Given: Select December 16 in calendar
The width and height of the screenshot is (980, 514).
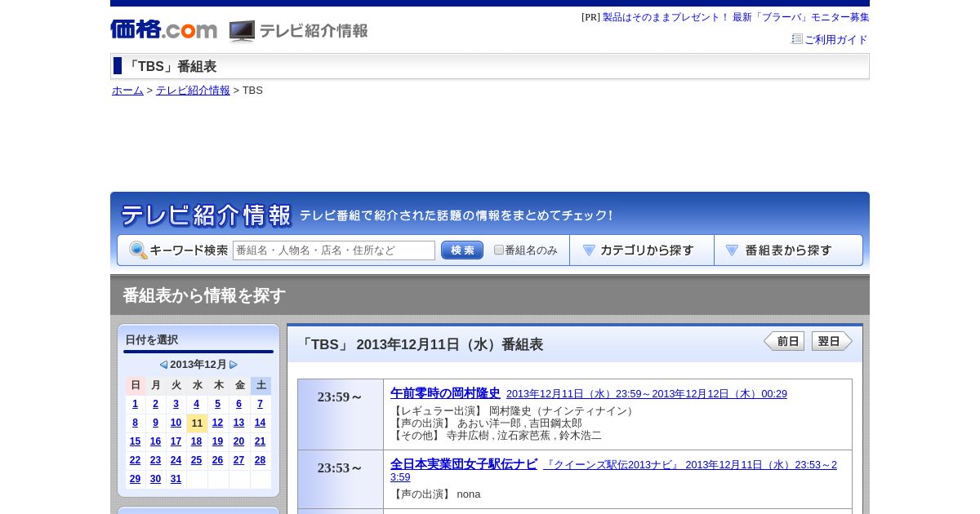Looking at the screenshot, I should [x=155, y=441].
